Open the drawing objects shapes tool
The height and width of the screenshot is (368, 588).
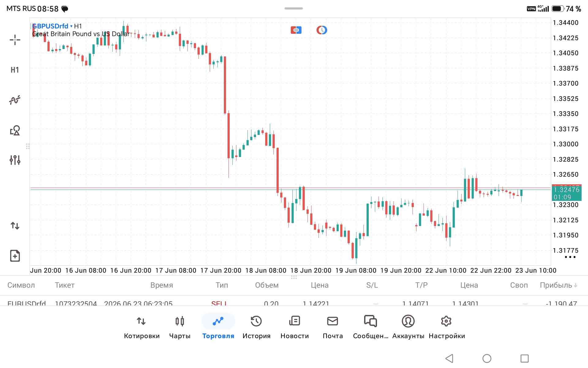click(x=15, y=130)
